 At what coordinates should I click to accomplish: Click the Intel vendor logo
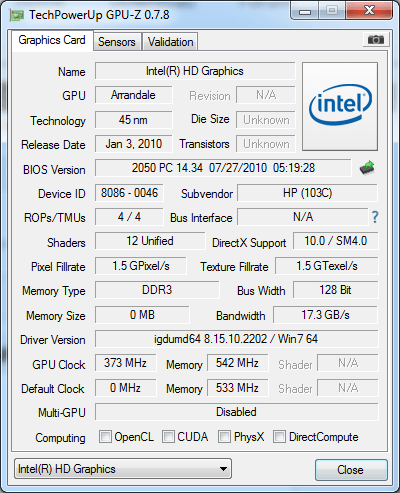pos(340,106)
